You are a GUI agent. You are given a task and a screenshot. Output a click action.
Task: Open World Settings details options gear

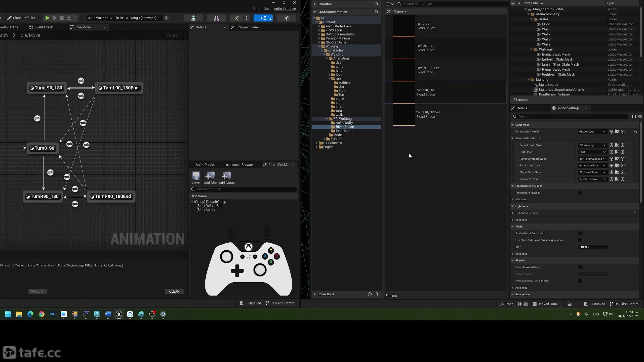coord(640,117)
